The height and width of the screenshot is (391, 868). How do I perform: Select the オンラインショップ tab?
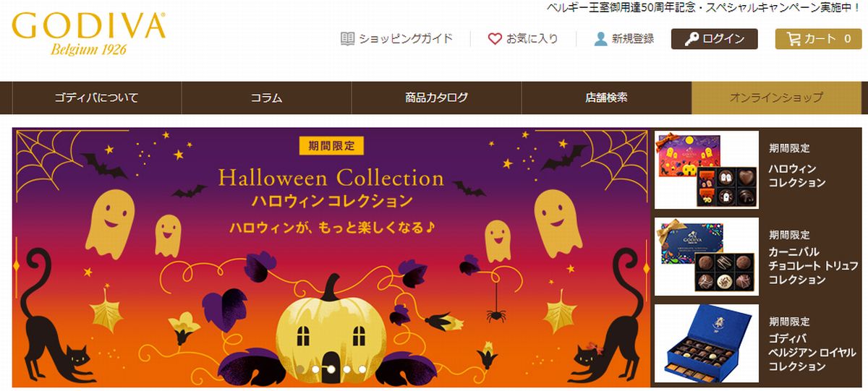(776, 98)
